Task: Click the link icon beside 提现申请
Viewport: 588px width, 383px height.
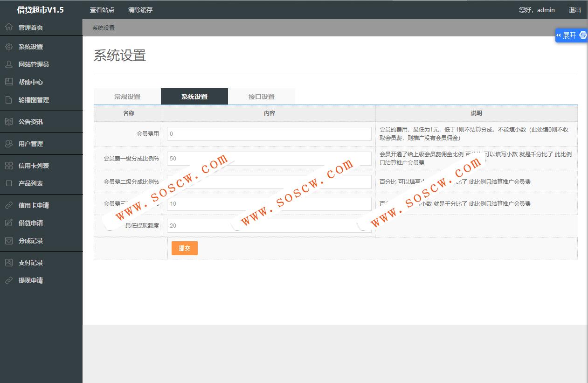Action: click(8, 280)
